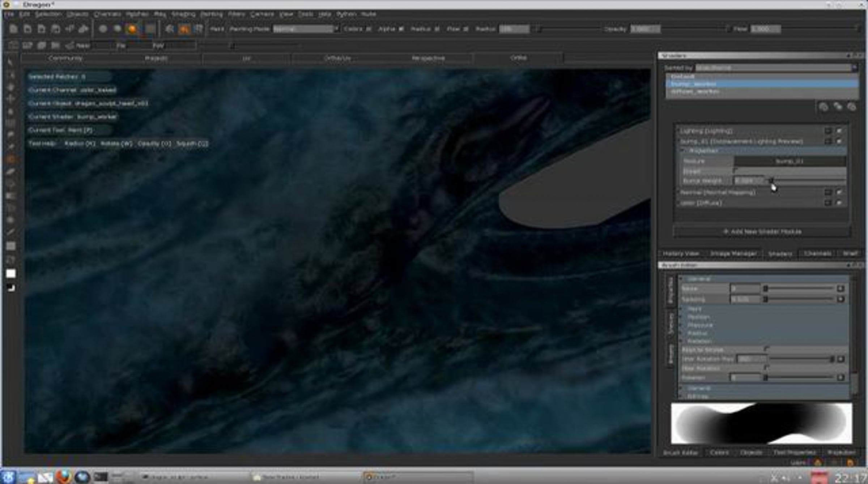Click the highlighted orange icon in top toolbar
Viewport: 868px width, 484px height.
(x=184, y=29)
